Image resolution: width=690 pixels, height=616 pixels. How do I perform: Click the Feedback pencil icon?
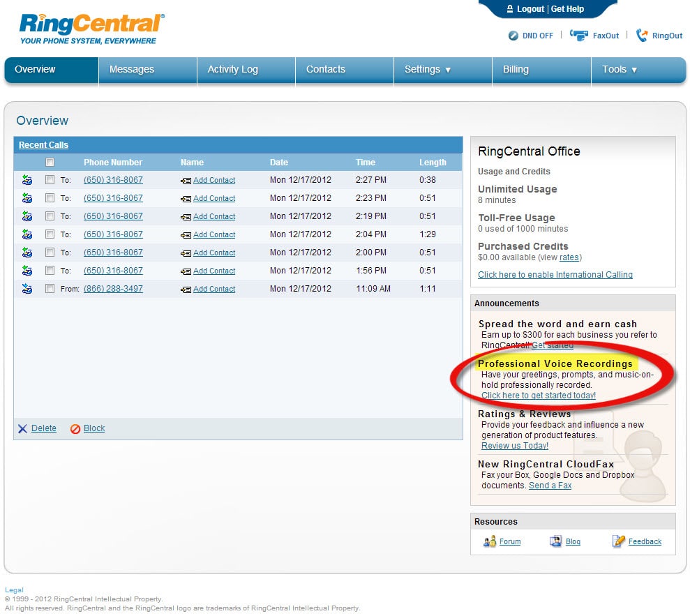[x=618, y=541]
